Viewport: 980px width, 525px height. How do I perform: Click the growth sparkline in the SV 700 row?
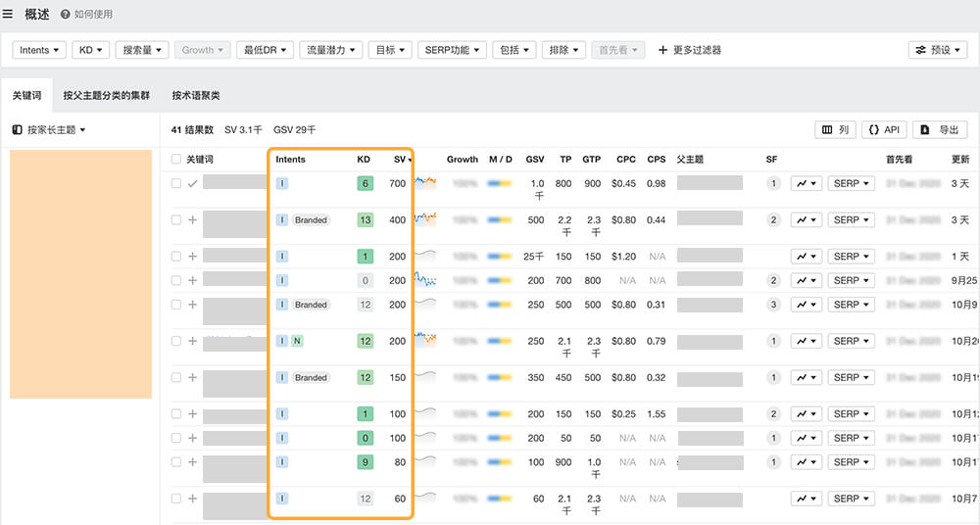[x=425, y=183]
